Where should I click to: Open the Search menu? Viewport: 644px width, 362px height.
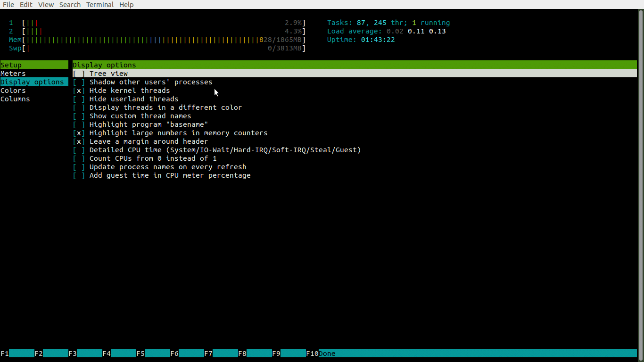coord(70,5)
